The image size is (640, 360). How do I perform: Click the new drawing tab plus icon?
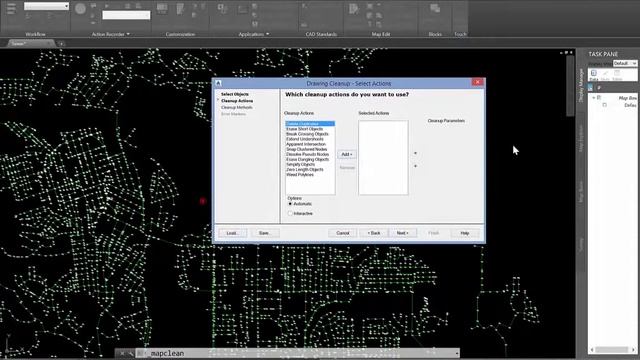coord(61,44)
